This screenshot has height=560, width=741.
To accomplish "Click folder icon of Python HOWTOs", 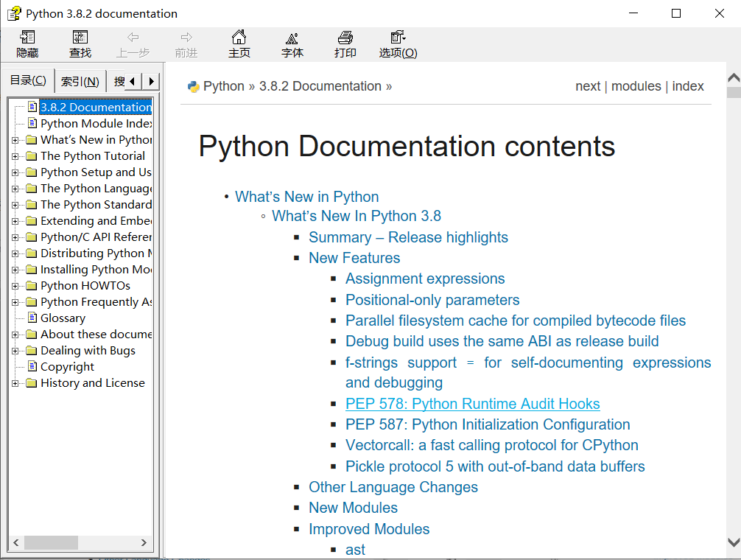I will (x=31, y=285).
